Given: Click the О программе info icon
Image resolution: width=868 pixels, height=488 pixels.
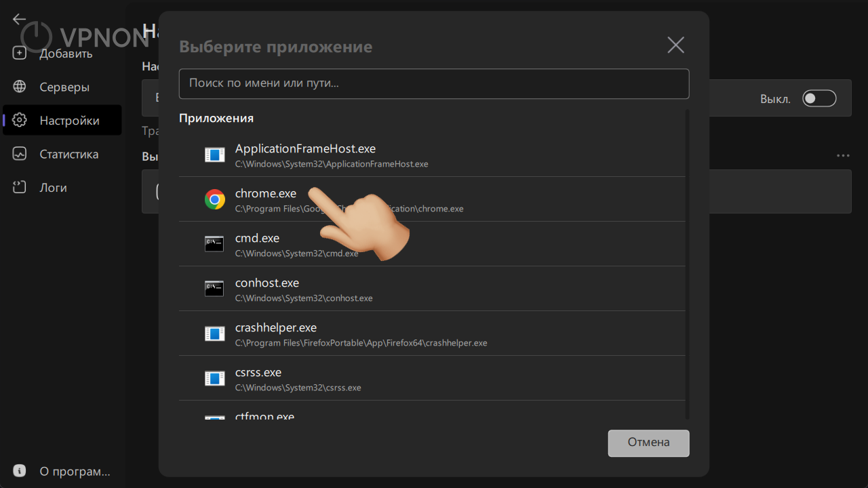Looking at the screenshot, I should (x=18, y=470).
